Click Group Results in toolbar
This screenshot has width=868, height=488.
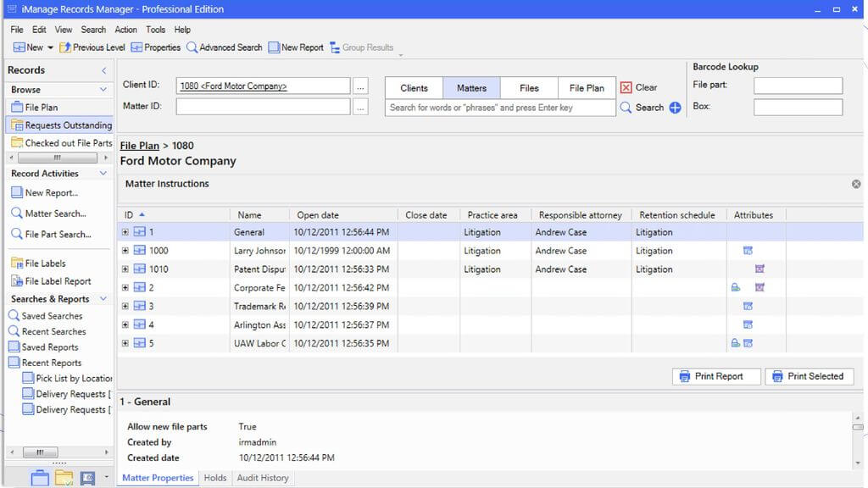[361, 47]
